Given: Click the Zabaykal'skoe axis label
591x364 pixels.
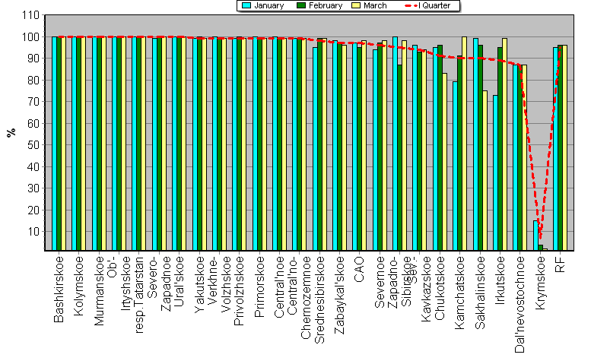Looking at the screenshot, I should point(339,295).
